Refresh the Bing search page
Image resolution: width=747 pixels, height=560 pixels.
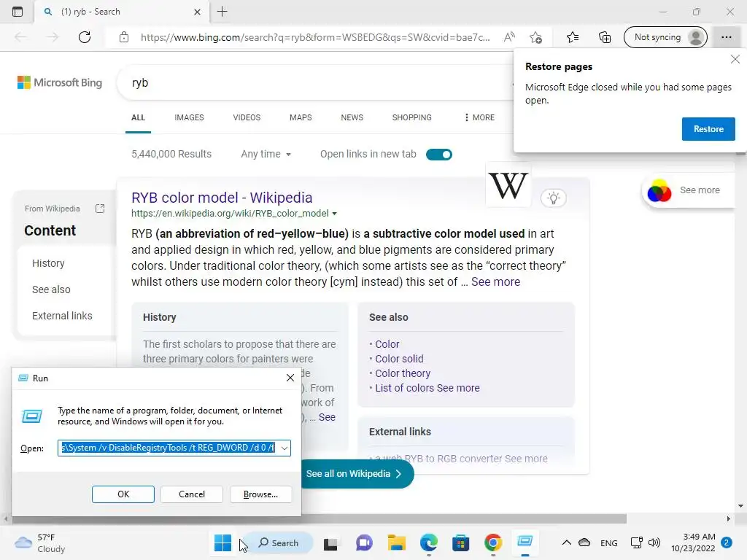(x=85, y=37)
